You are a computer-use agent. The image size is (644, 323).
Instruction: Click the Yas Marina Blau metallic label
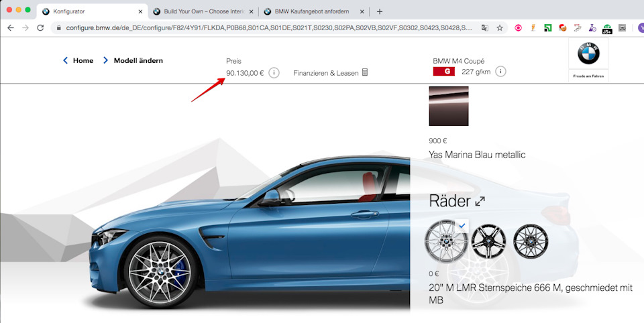pyautogui.click(x=477, y=155)
